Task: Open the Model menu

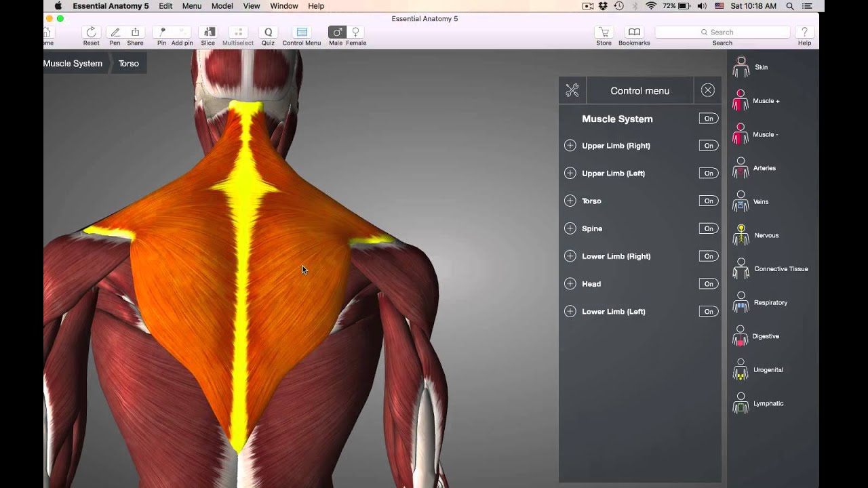Action: (222, 6)
